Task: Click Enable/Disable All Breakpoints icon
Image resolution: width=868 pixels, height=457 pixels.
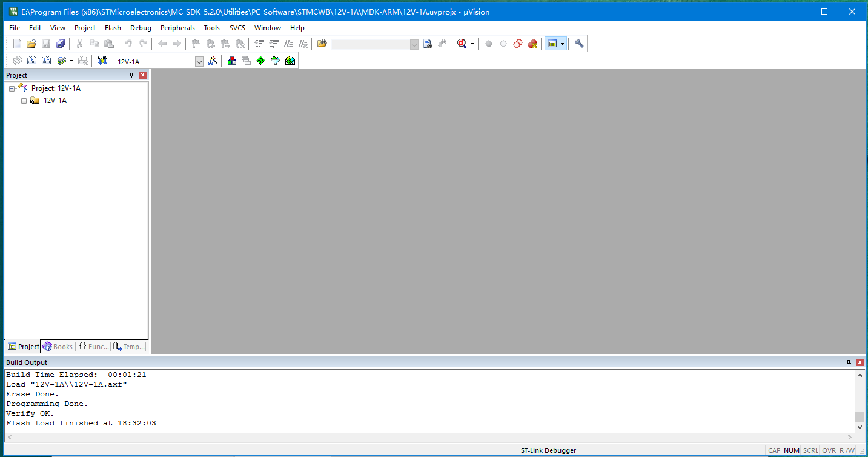Action: [x=518, y=44]
